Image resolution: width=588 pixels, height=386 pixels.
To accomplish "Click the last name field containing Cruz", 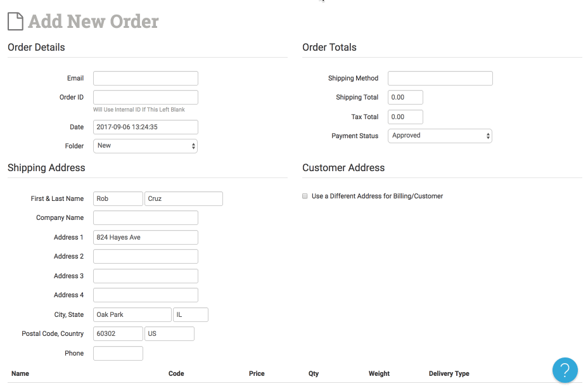I will coord(184,199).
